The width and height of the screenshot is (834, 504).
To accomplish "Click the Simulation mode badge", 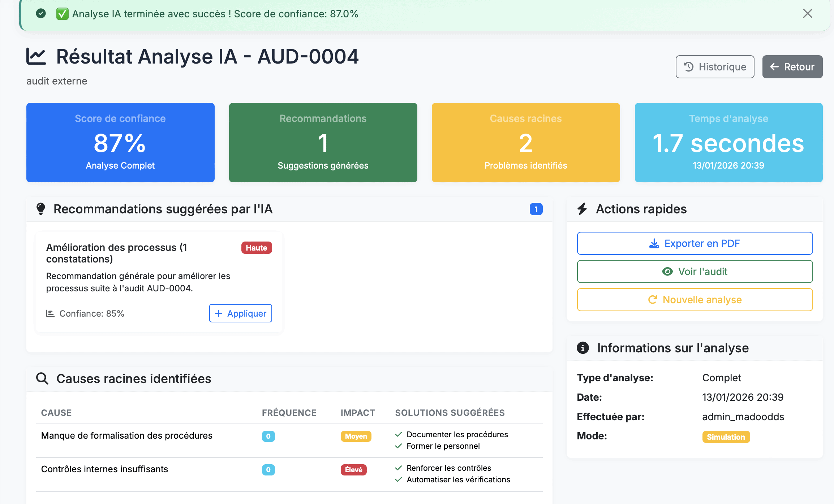I will pyautogui.click(x=726, y=436).
